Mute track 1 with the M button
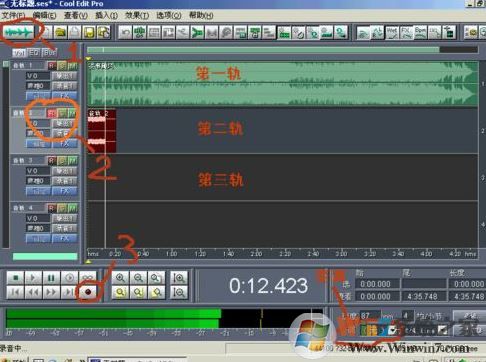486x362 pixels. pos(72,66)
